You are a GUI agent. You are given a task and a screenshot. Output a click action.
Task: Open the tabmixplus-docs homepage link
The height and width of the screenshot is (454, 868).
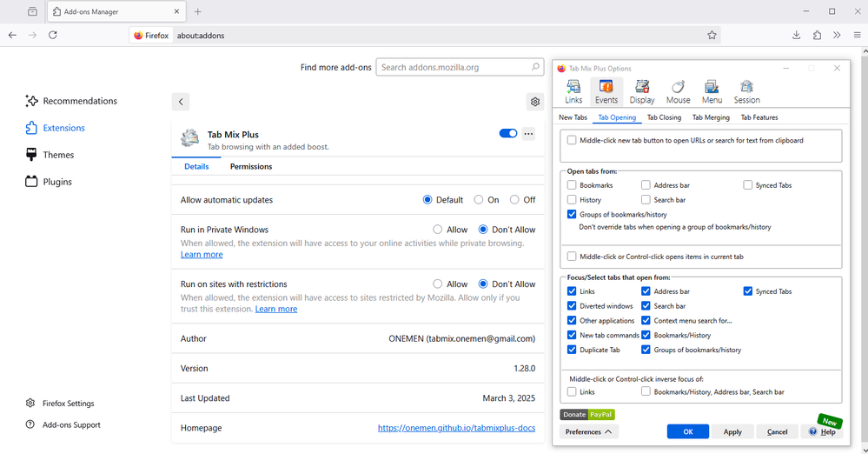[457, 428]
